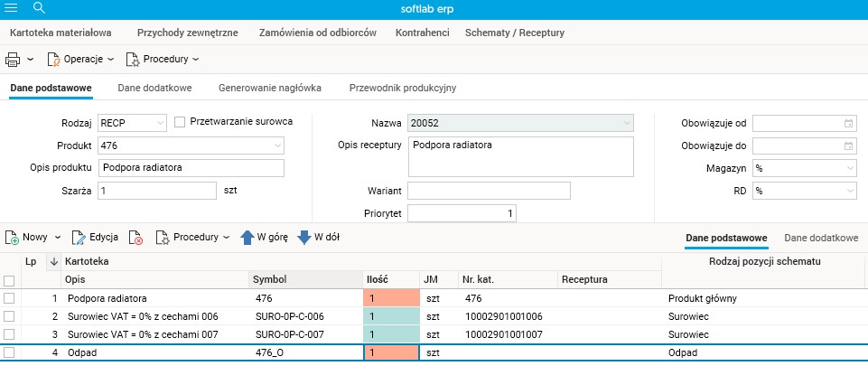The image size is (868, 366).
Task: Open calendar for Obowiązuje od
Action: tap(848, 123)
